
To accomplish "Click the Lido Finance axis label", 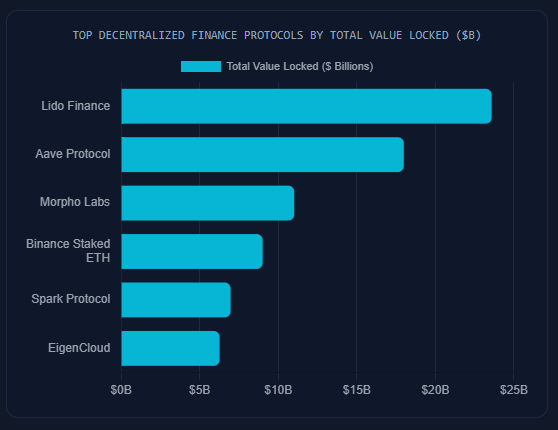I will tap(75, 106).
